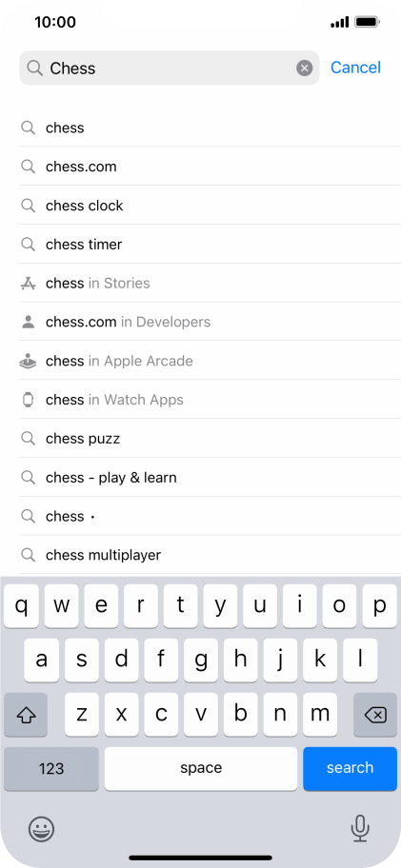Screen dimensions: 401x868
Task: Tap the space bar key
Action: [201, 768]
